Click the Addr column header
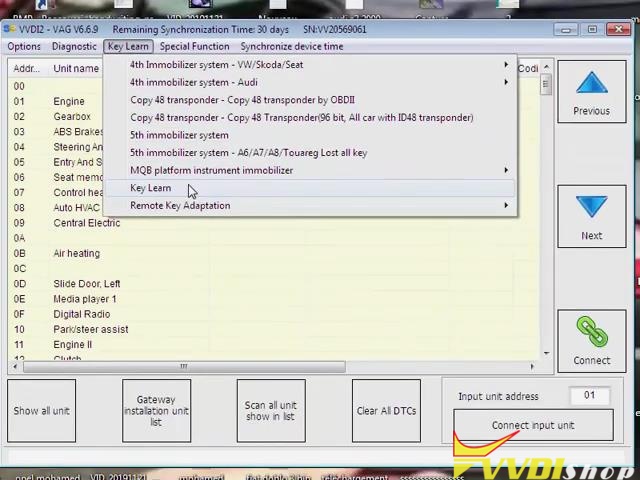 point(27,68)
